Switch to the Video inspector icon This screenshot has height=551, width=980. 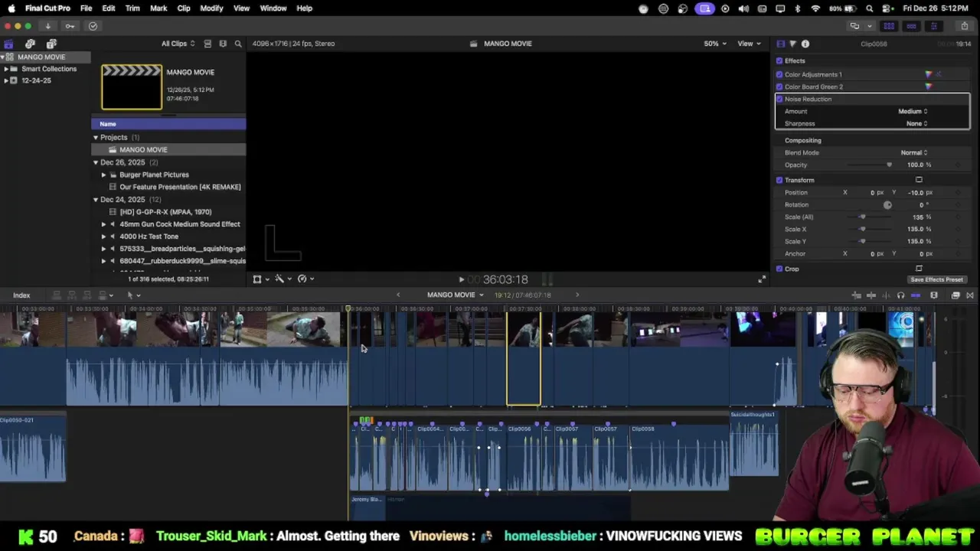tap(780, 44)
